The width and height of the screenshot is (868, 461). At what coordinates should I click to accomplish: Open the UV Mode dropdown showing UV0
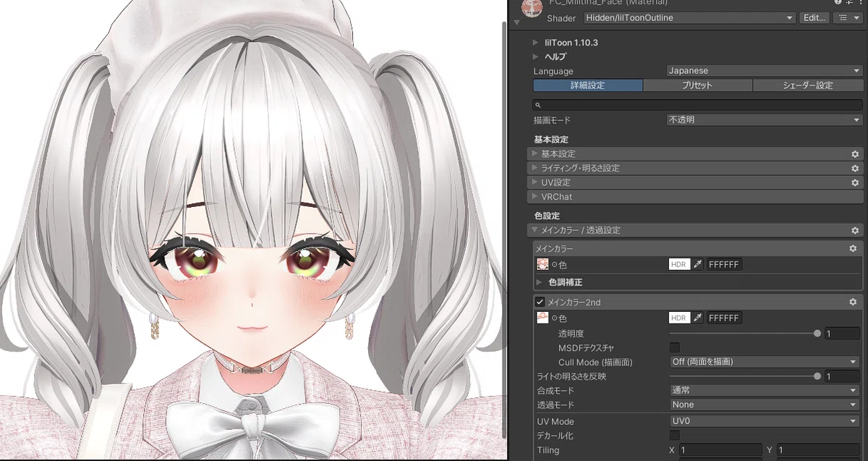click(764, 421)
